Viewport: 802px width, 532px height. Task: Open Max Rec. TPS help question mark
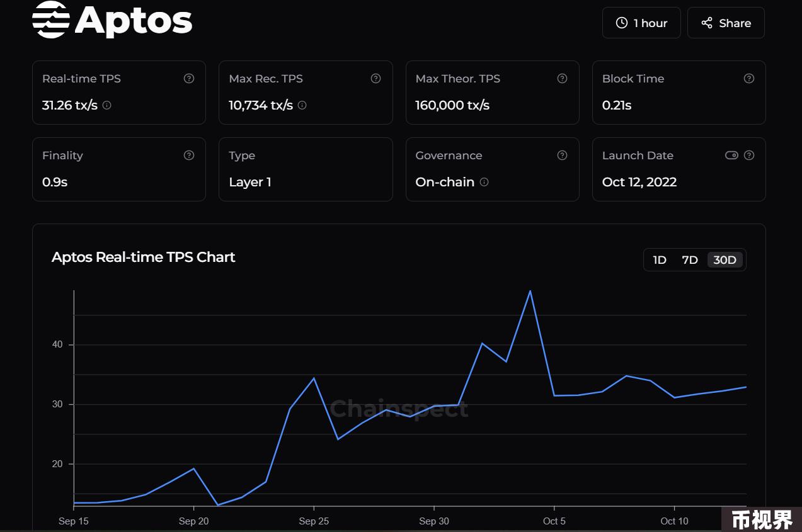click(375, 79)
